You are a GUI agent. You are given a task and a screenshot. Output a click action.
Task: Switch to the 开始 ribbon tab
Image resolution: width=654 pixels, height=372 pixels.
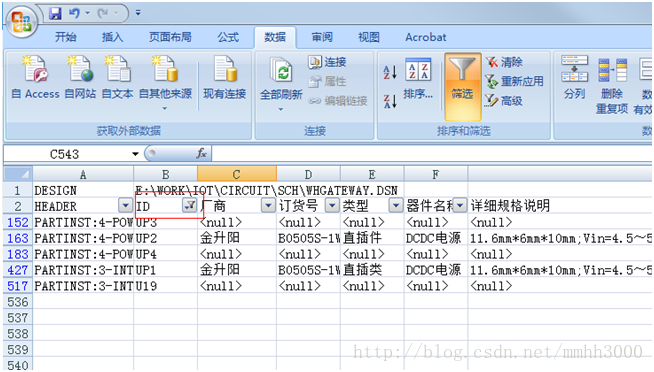[x=66, y=37]
